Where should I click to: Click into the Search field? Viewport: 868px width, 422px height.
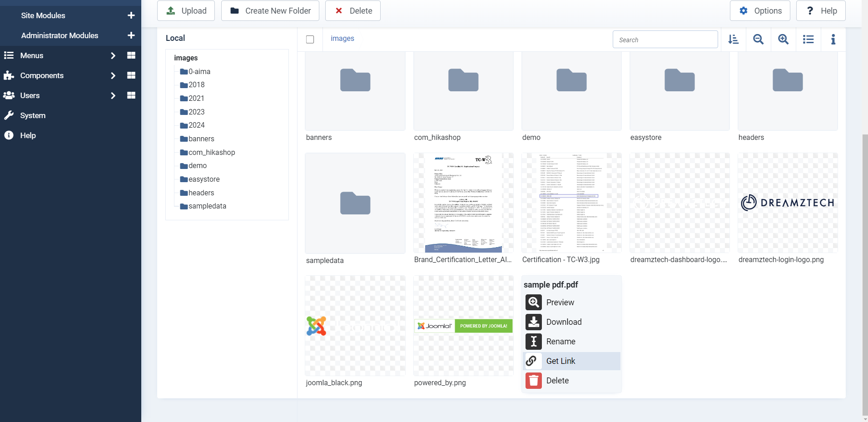(665, 40)
